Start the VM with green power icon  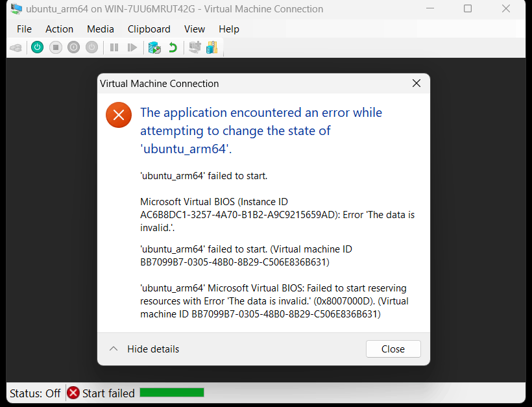click(x=38, y=47)
